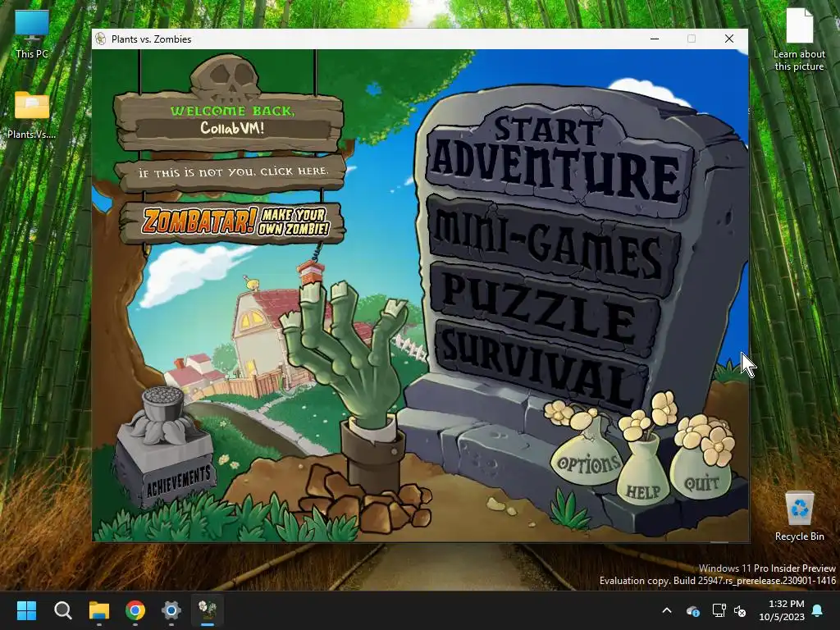This screenshot has width=840, height=630.
Task: Select Puzzle mode on the tombstone
Action: pyautogui.click(x=544, y=309)
